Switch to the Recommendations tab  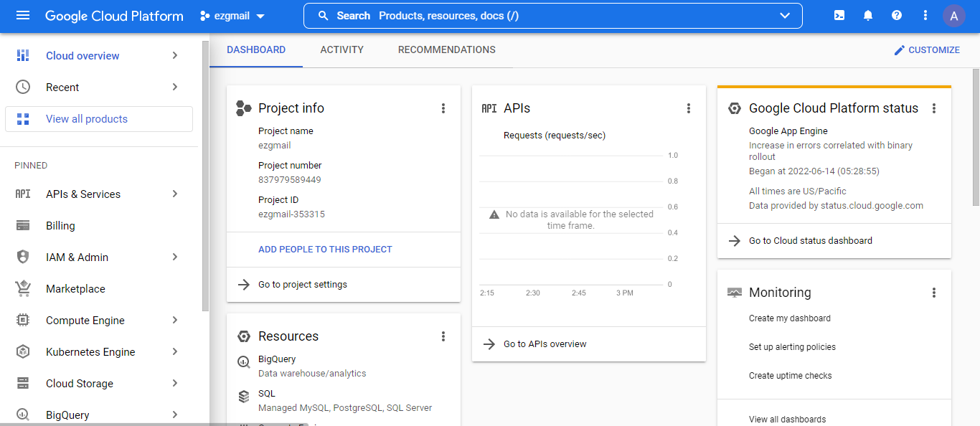[x=447, y=50]
